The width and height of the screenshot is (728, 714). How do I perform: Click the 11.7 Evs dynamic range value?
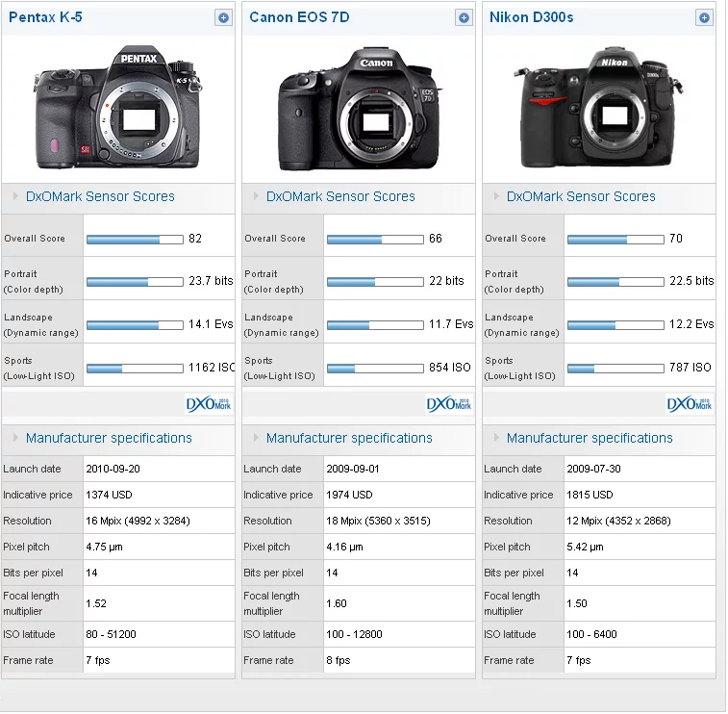[451, 324]
